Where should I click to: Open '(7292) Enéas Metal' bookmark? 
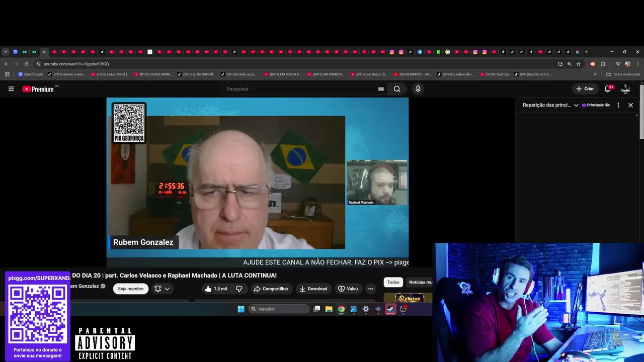coord(110,74)
